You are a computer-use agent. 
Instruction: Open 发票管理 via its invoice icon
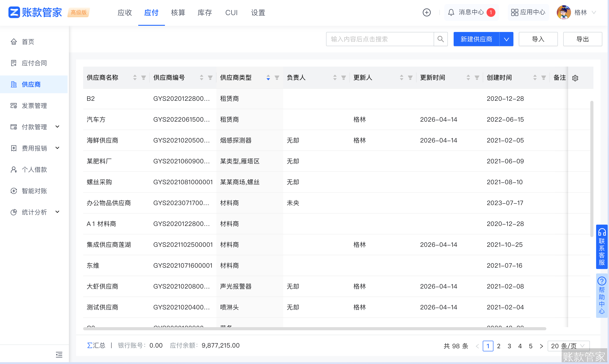(14, 105)
